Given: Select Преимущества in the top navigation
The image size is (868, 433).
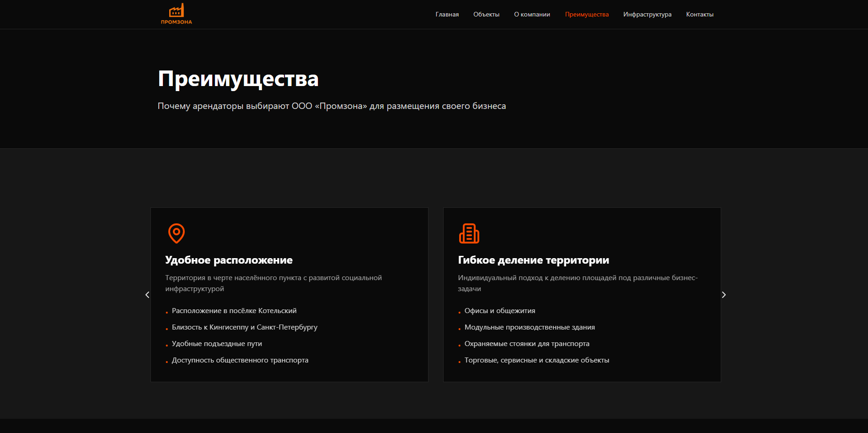Looking at the screenshot, I should [587, 15].
